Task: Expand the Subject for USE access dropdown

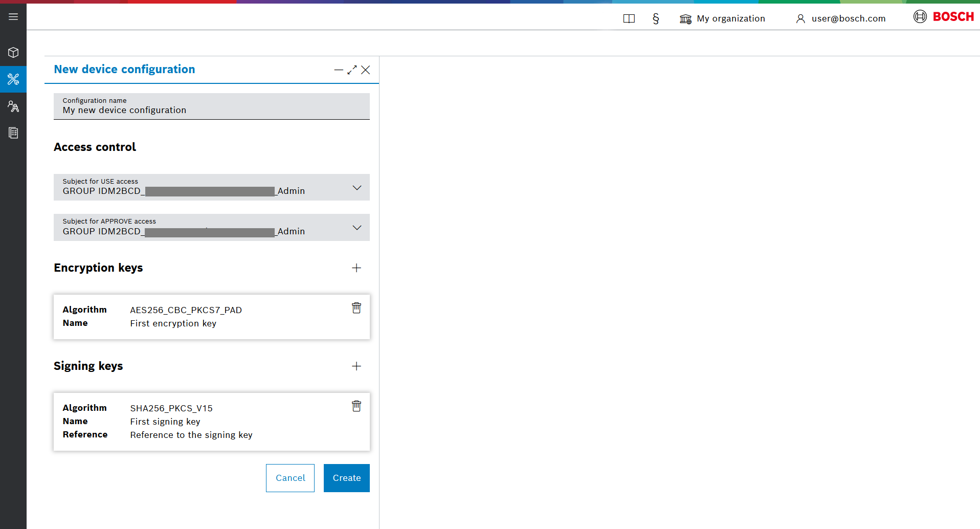Action: (357, 188)
